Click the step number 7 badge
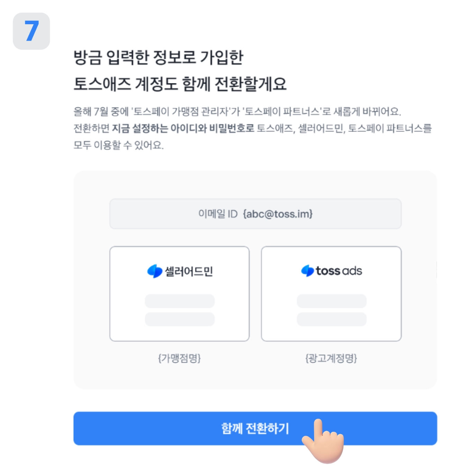Image resolution: width=476 pixels, height=472 pixels. click(31, 31)
